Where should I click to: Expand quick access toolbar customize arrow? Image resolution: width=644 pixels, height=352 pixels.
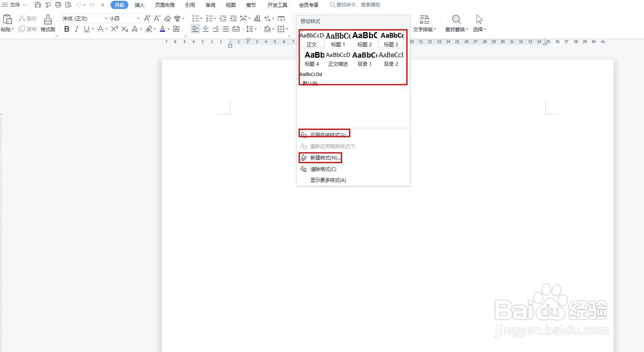pyautogui.click(x=102, y=5)
